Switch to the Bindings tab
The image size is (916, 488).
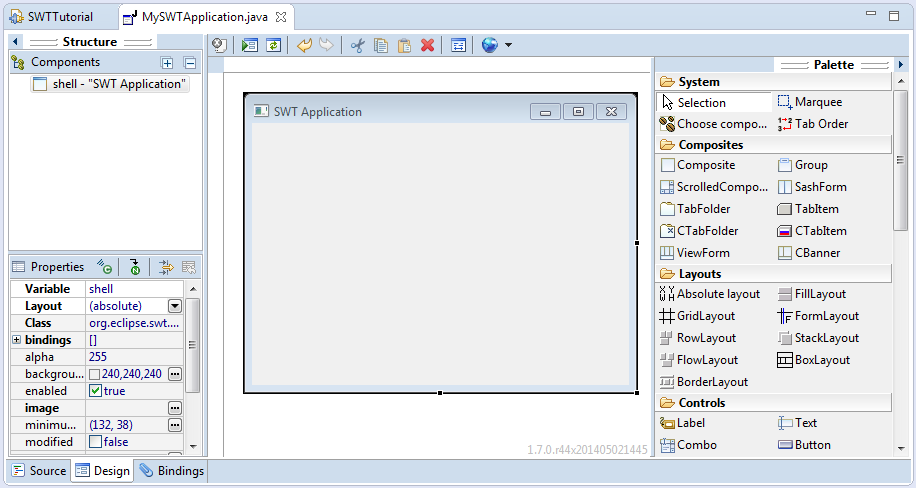tap(172, 470)
